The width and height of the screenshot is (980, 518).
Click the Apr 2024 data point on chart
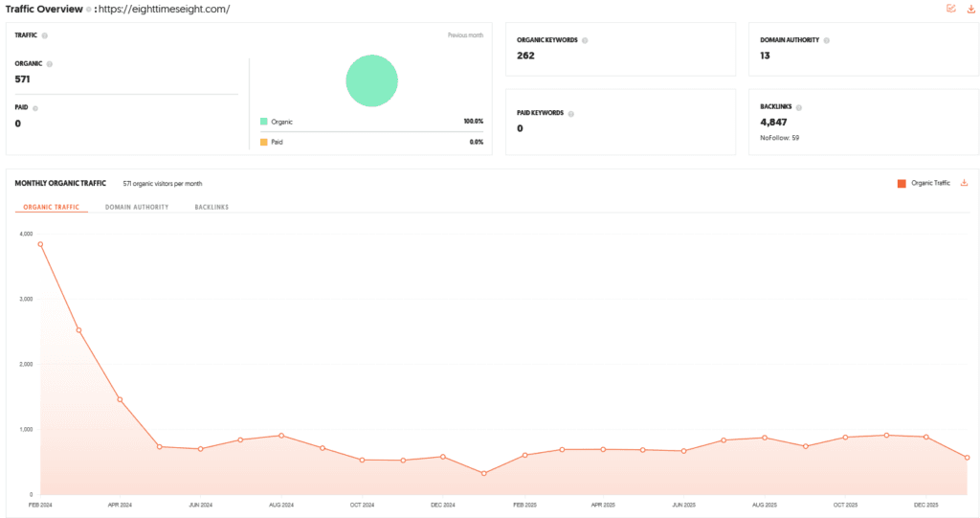(x=120, y=400)
